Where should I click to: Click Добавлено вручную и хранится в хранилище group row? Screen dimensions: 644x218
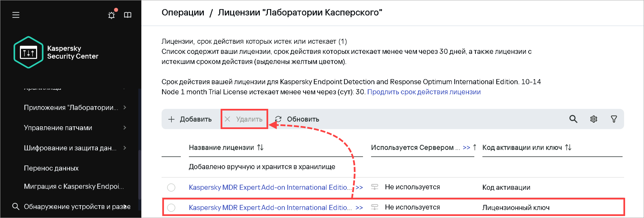click(262, 167)
